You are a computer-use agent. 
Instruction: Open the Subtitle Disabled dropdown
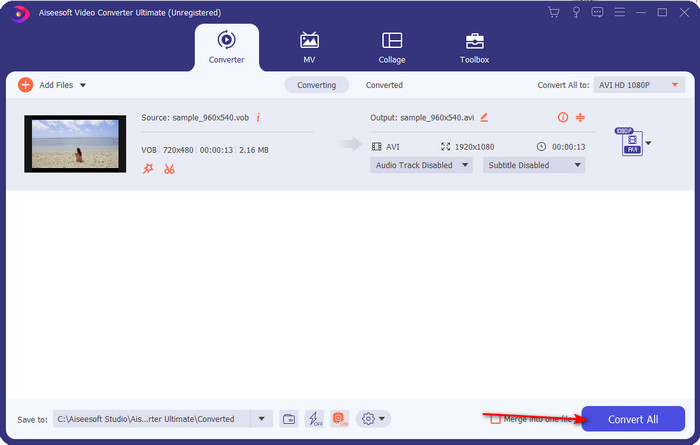click(533, 165)
